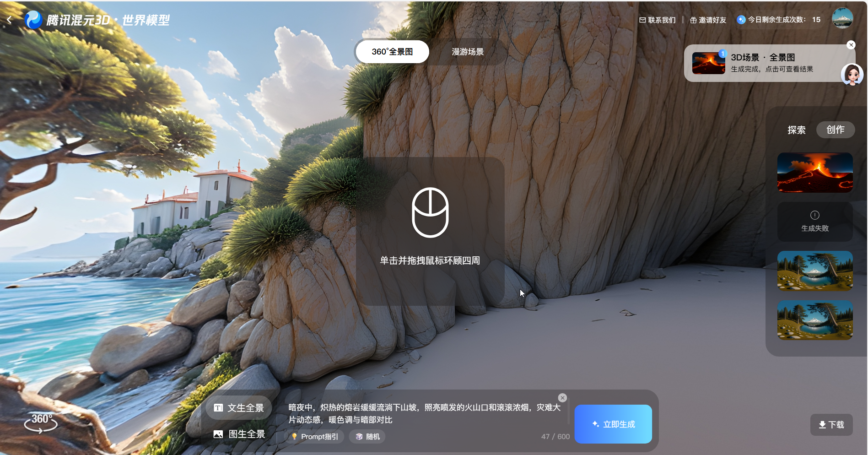Open 联系我们 contact link
868x455 pixels.
click(x=658, y=20)
